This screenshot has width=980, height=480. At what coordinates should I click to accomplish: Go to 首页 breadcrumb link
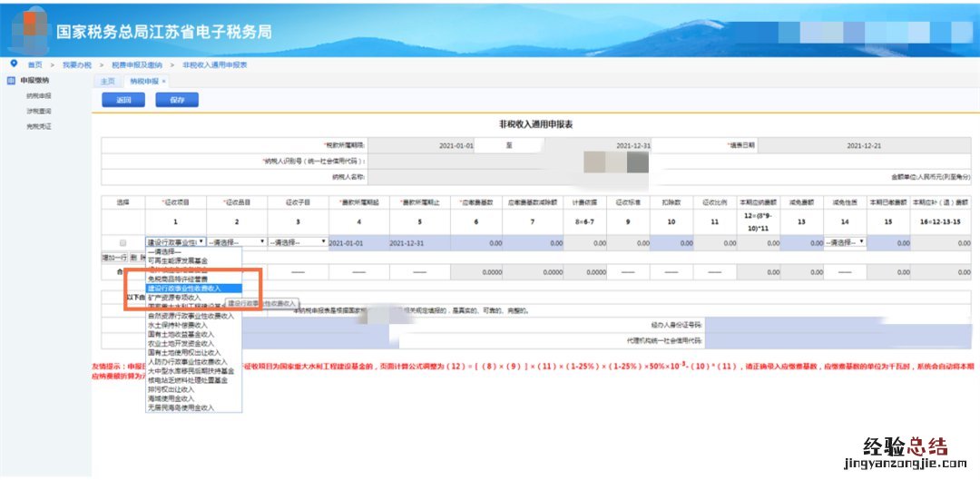pyautogui.click(x=34, y=64)
